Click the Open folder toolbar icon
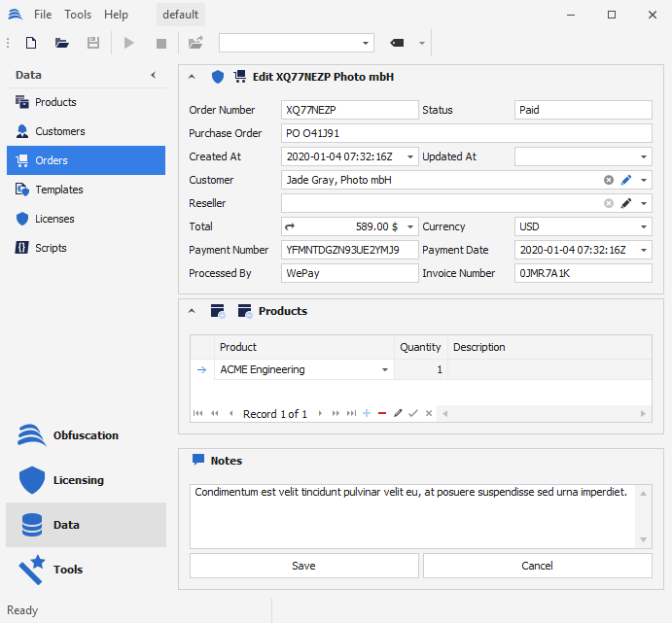Screen dimensions: 672x623 [x=62, y=43]
